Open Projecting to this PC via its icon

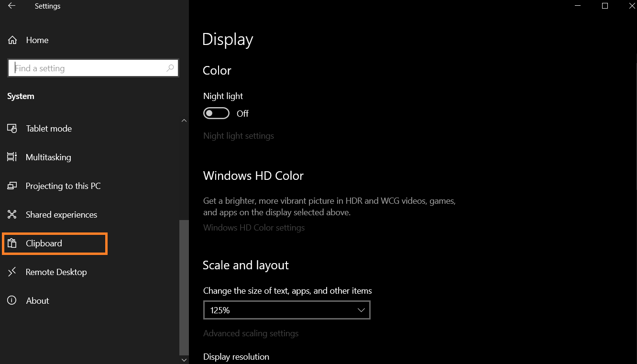point(12,186)
